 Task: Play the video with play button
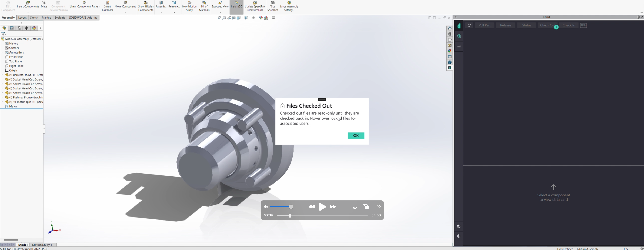click(x=322, y=207)
